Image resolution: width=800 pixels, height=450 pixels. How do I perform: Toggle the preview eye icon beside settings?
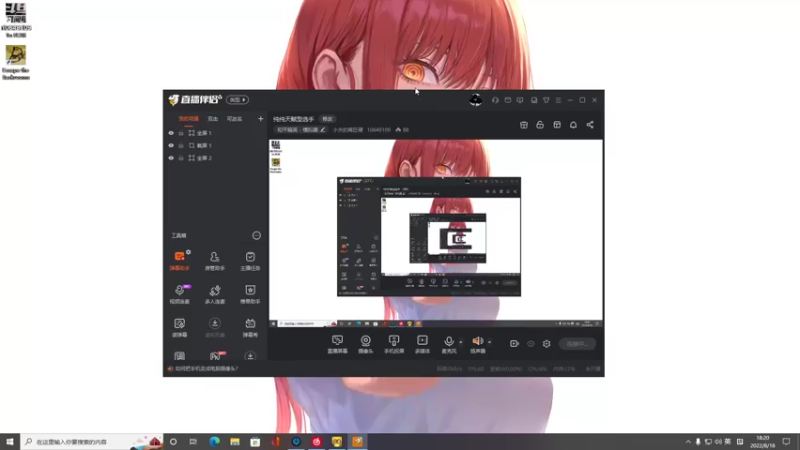click(x=531, y=344)
